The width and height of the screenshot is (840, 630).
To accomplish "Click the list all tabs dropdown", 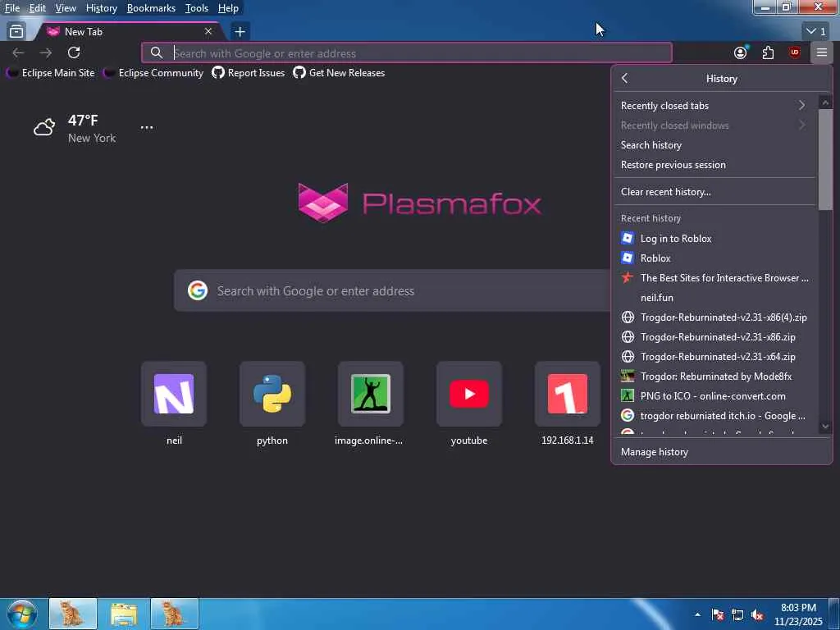I will tap(816, 32).
